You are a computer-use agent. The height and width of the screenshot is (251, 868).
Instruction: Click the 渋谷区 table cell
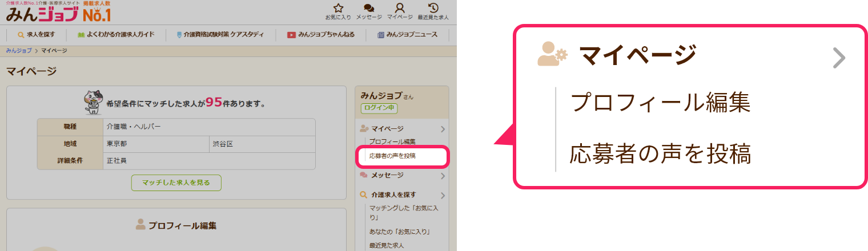coord(262,144)
